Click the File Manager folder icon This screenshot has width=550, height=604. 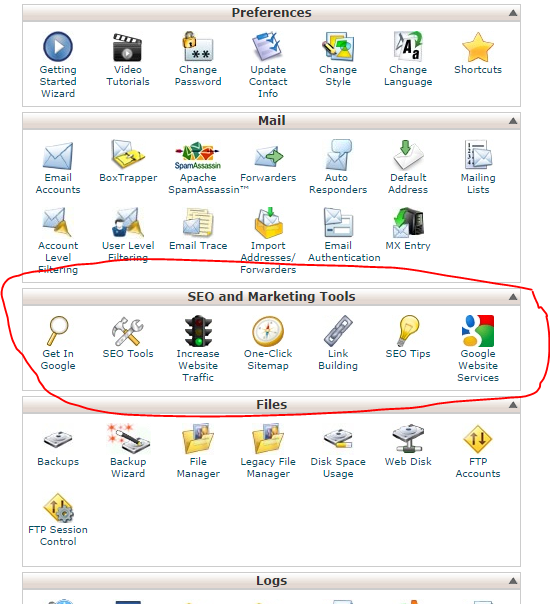pos(198,439)
